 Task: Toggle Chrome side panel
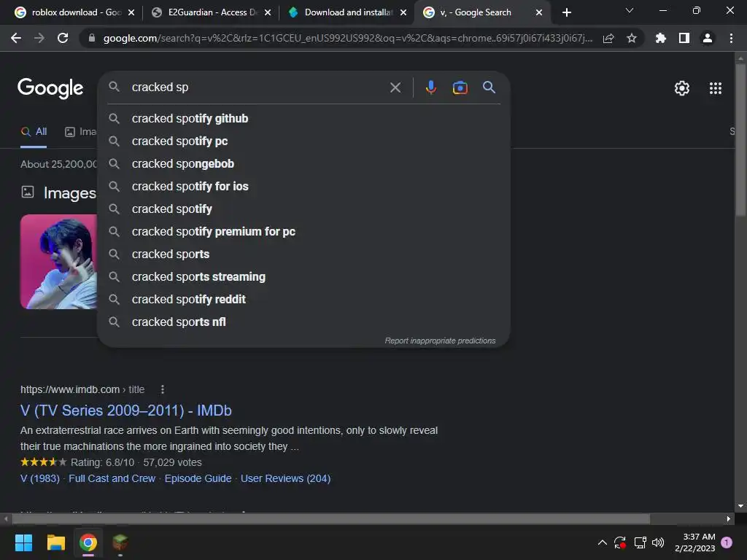[x=684, y=38]
